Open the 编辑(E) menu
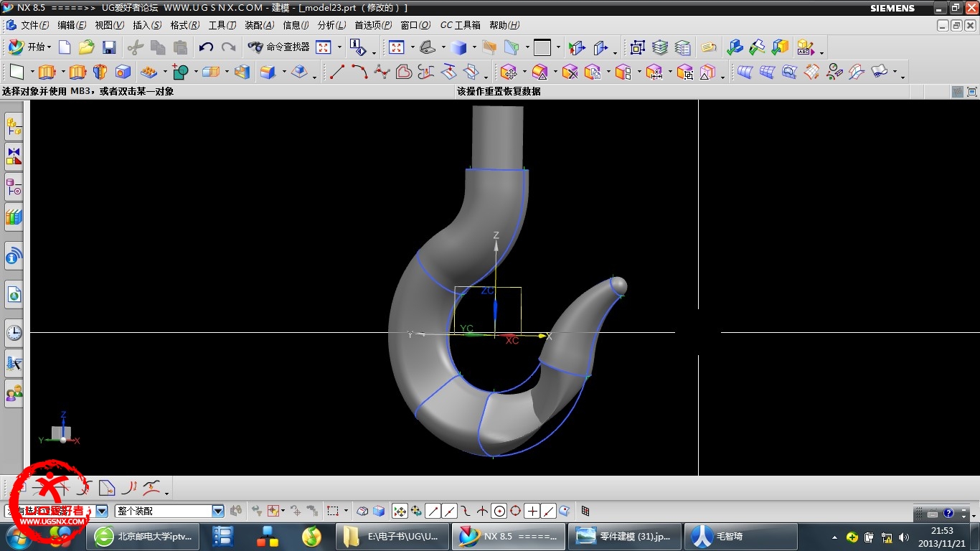The image size is (980, 551). (x=72, y=25)
